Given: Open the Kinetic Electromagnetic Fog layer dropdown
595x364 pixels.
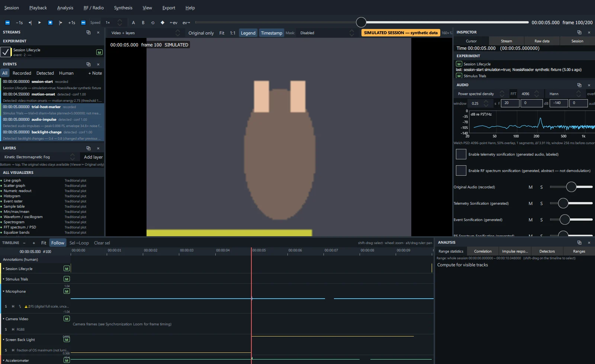Looking at the screenshot, I should (x=39, y=157).
